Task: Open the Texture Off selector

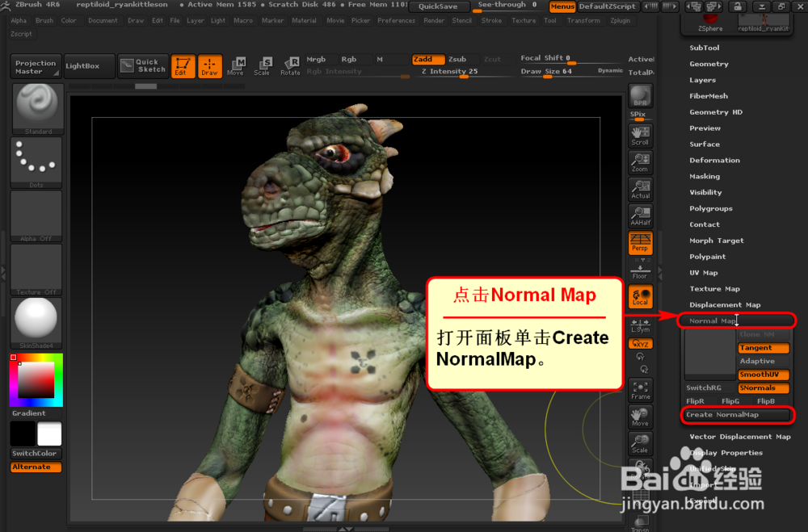Action: (x=36, y=270)
